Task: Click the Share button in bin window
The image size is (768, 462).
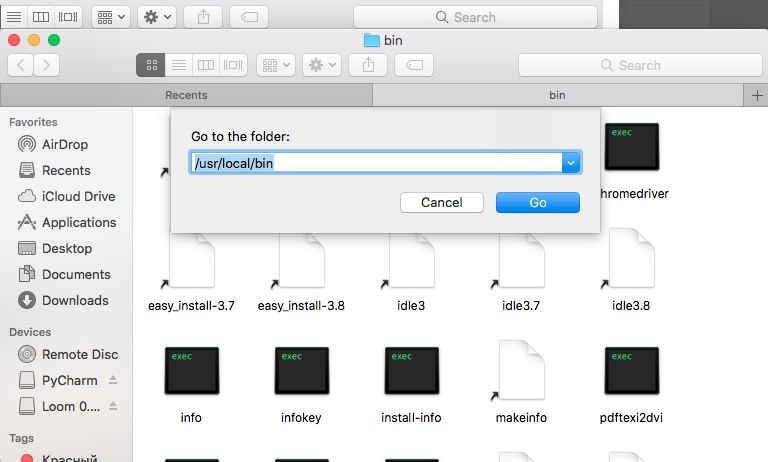Action: pyautogui.click(x=368, y=65)
